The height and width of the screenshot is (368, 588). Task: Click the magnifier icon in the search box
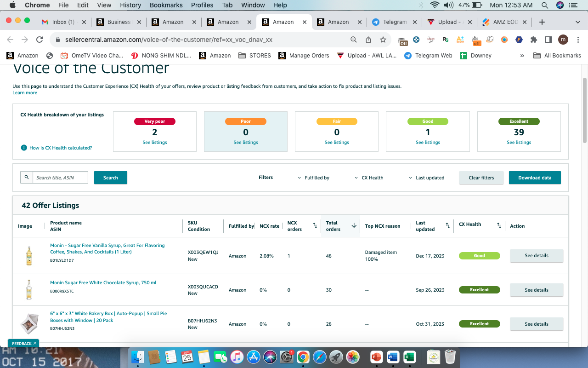(27, 178)
